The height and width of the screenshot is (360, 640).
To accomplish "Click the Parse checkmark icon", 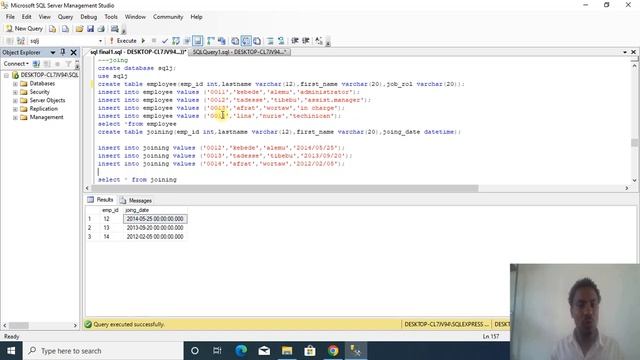I will [165, 41].
